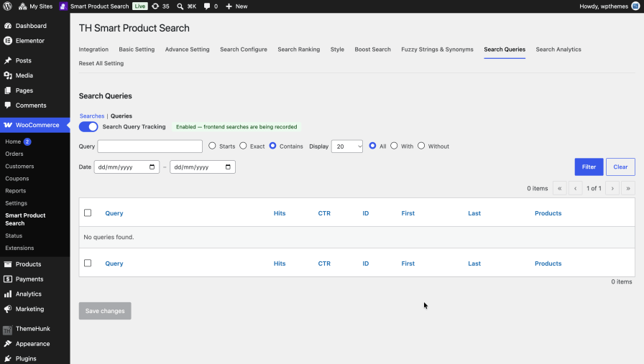Focus the start date field
The width and height of the screenshot is (644, 364).
pos(126,167)
